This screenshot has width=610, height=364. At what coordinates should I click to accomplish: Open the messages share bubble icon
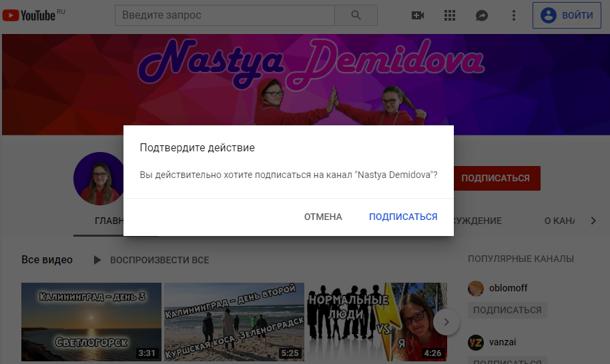pyautogui.click(x=482, y=15)
